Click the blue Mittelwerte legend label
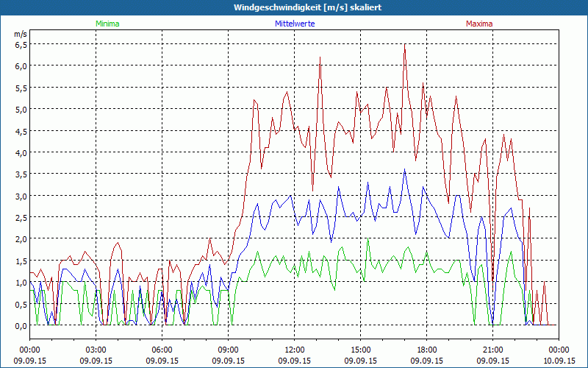The height and width of the screenshot is (368, 588). click(x=295, y=24)
